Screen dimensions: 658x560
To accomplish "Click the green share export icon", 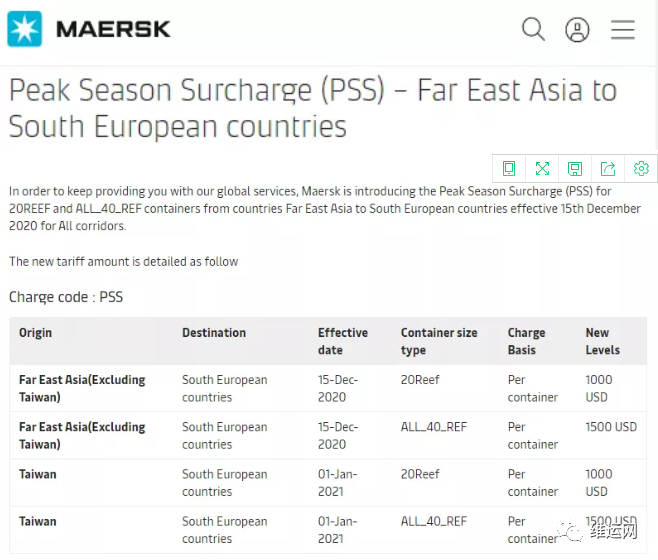I will [608, 168].
